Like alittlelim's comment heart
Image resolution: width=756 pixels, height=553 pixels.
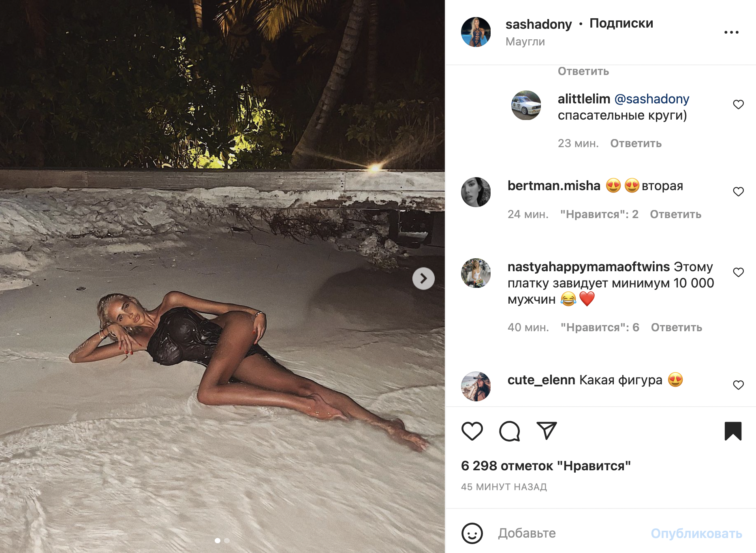click(738, 105)
